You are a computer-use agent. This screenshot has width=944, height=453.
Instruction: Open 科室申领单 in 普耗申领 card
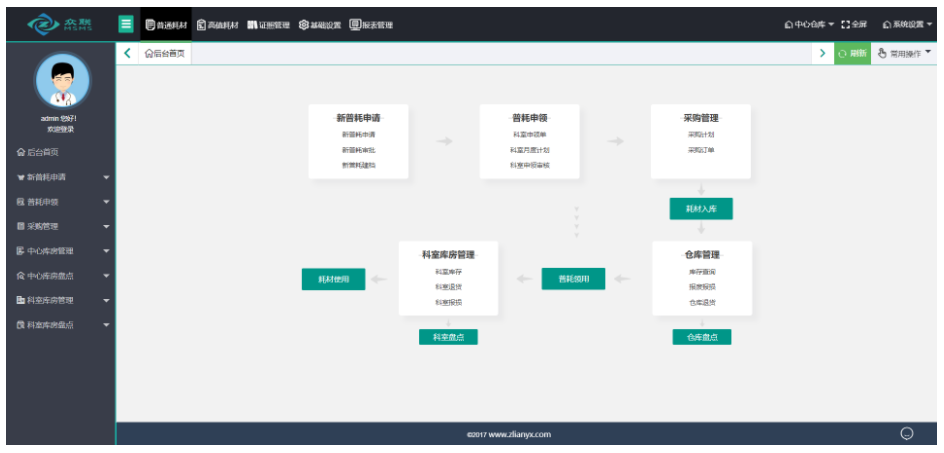pos(529,134)
